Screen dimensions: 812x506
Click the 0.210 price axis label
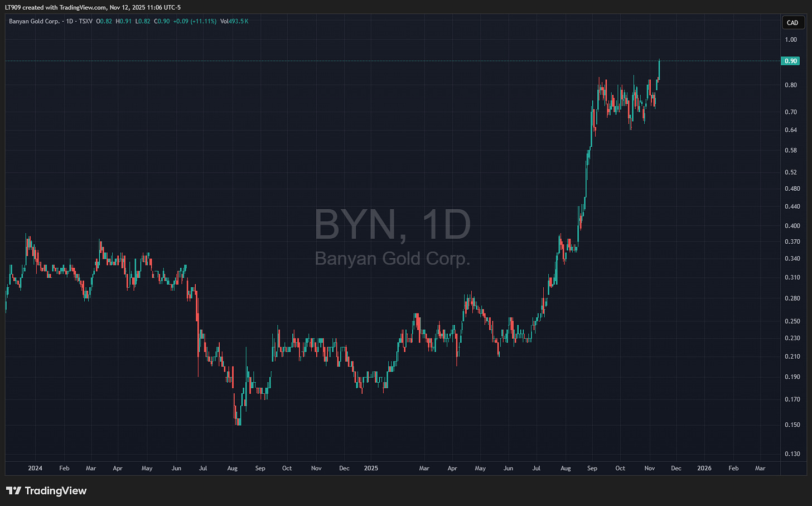792,356
